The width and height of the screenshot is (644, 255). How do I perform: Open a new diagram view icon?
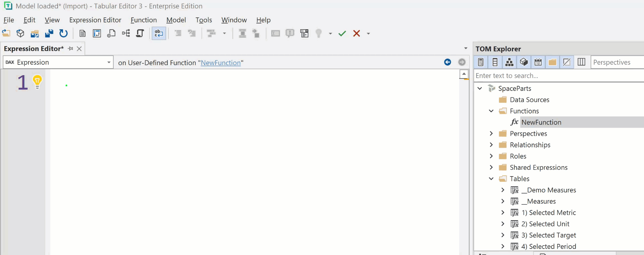click(126, 33)
